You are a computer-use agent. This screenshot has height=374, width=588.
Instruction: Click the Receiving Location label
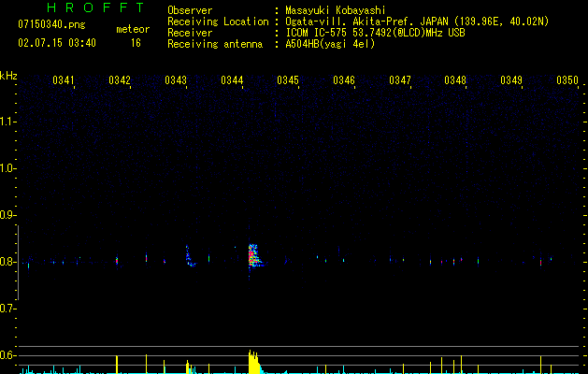coord(218,22)
